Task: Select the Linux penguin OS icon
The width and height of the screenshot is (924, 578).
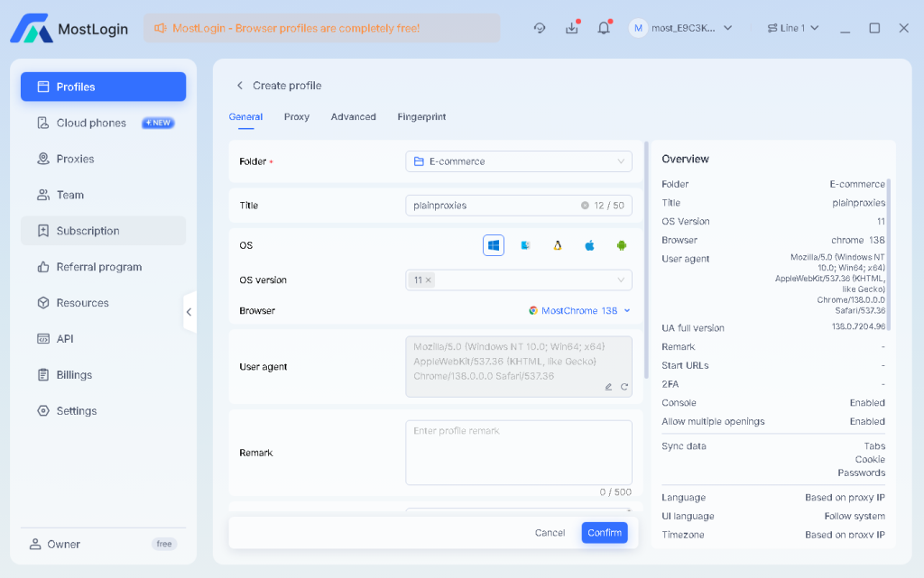Action: pyautogui.click(x=558, y=245)
